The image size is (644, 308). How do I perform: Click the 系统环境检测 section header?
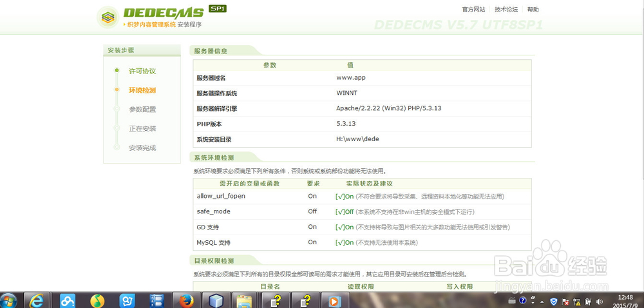pyautogui.click(x=214, y=158)
